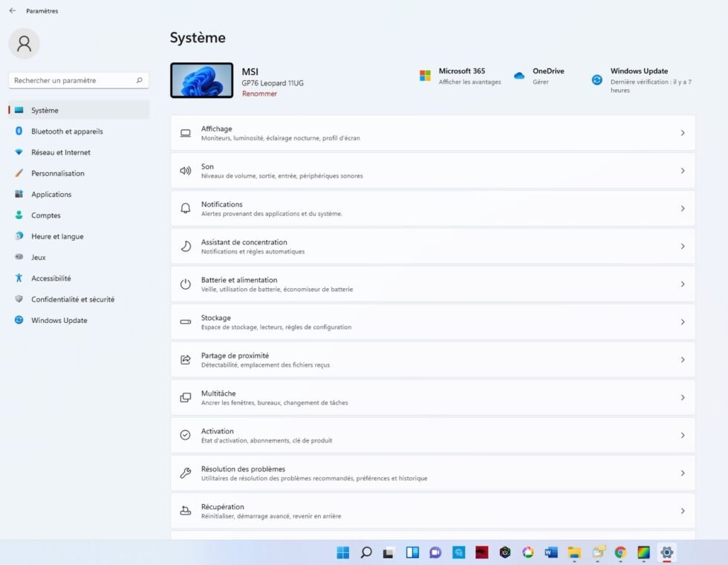
Task: Launch Google Chrome from the taskbar
Action: [x=619, y=552]
